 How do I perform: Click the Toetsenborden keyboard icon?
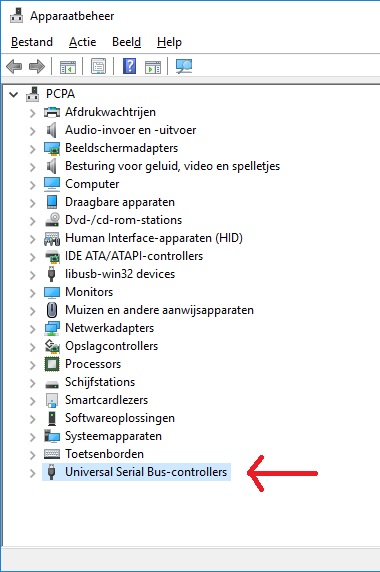[52, 454]
